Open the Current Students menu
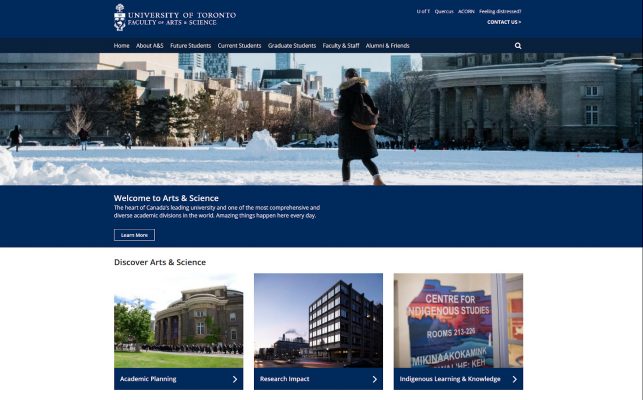This screenshot has width=643, height=400. pos(239,46)
